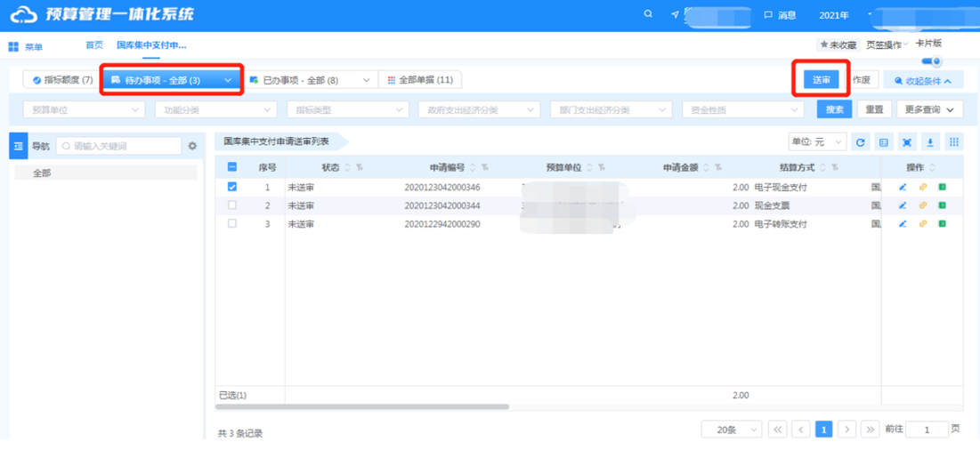Click the navigation gear settings icon
The image size is (980, 458).
192,146
